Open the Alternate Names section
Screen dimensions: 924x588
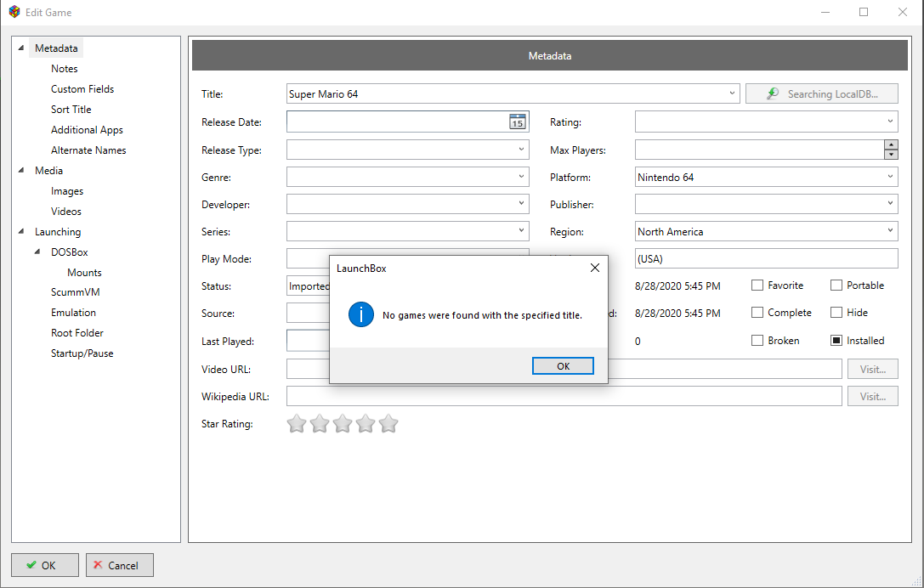coord(88,150)
